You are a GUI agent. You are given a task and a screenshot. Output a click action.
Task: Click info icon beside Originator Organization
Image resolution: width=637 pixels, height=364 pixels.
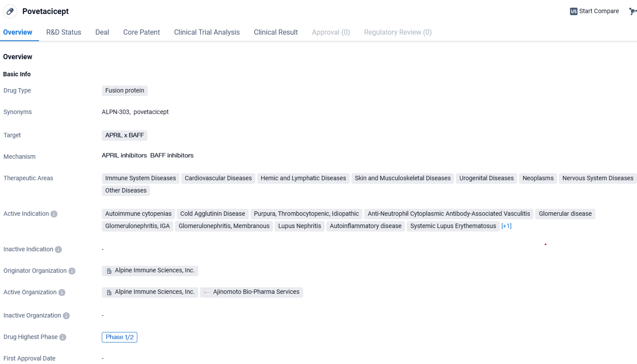click(72, 271)
